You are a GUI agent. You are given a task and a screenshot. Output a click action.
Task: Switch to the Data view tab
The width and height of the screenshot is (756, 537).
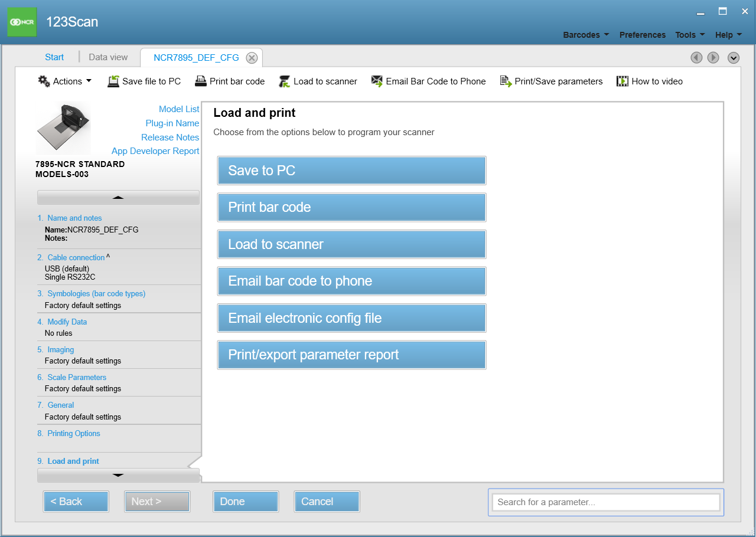108,57
